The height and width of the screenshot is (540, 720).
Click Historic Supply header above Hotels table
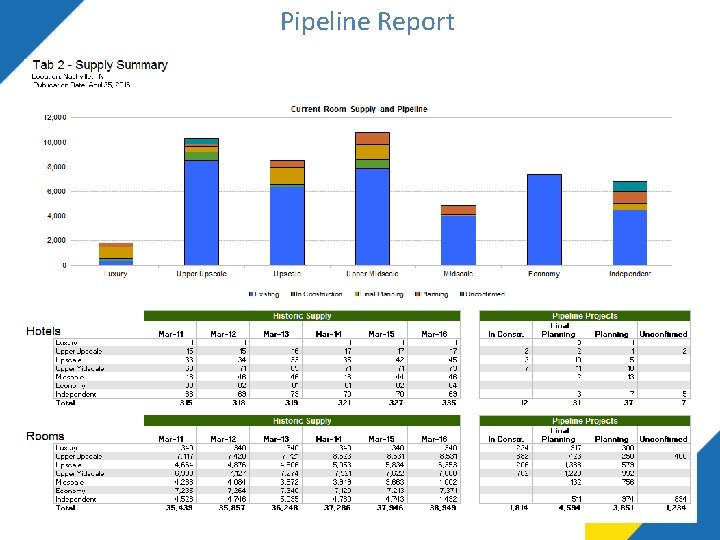[302, 316]
